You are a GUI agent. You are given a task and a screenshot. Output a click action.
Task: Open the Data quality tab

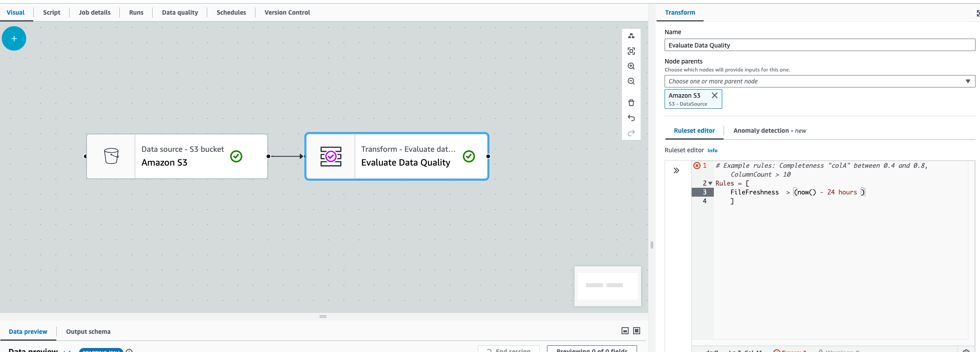click(x=180, y=12)
